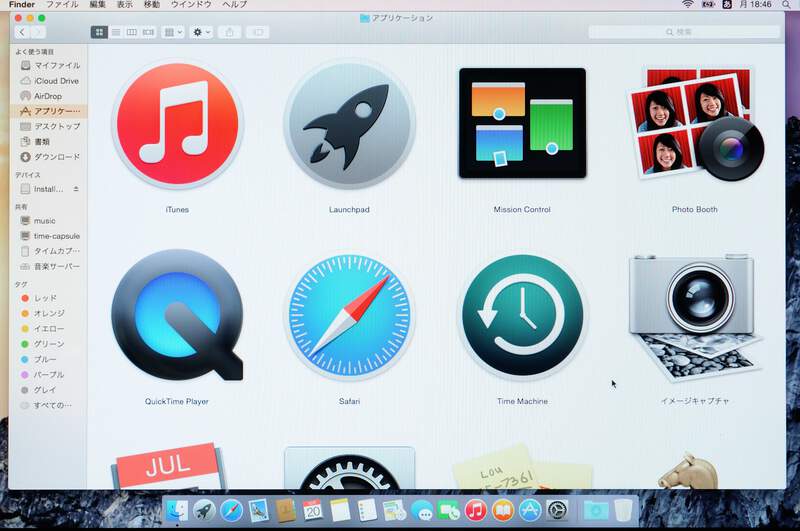Select the Stickies notes icon in Finder window
The height and width of the screenshot is (531, 800).
point(522,467)
